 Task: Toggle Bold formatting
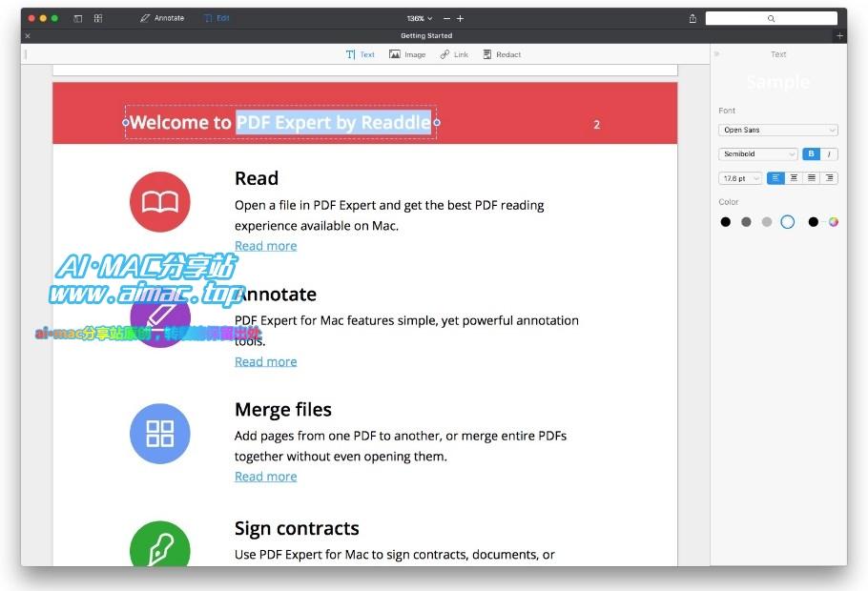pyautogui.click(x=811, y=153)
